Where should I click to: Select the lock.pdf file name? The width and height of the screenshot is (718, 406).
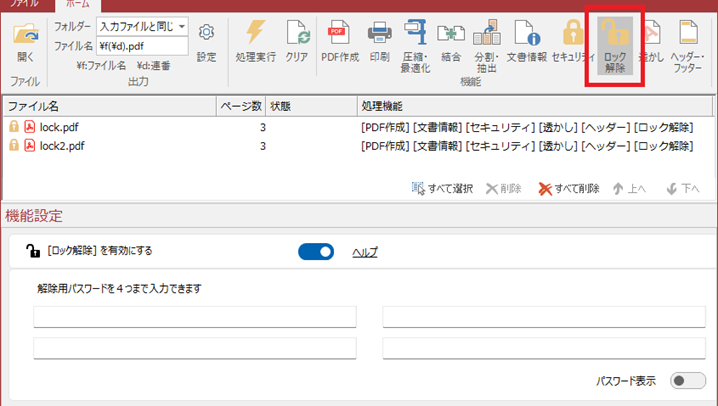(x=59, y=127)
